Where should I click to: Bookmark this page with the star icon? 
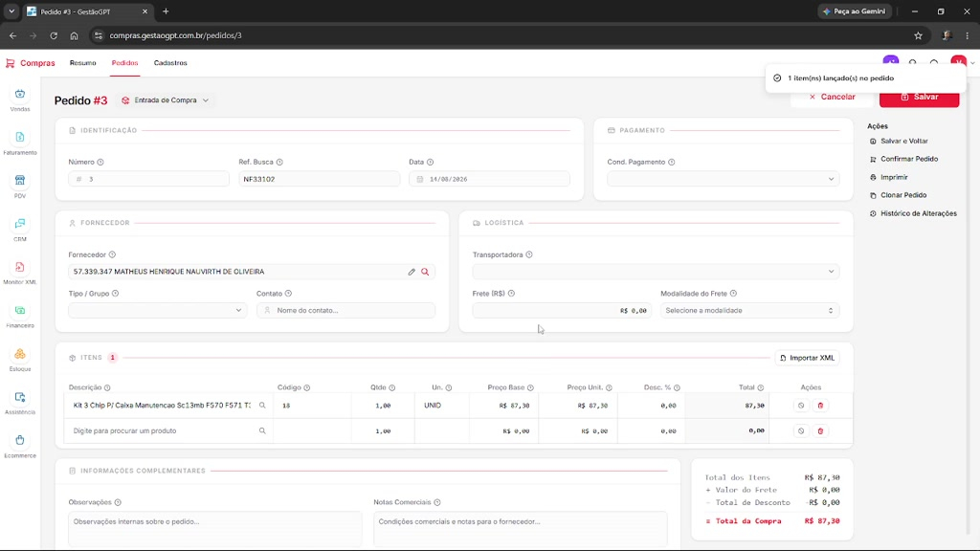point(918,35)
